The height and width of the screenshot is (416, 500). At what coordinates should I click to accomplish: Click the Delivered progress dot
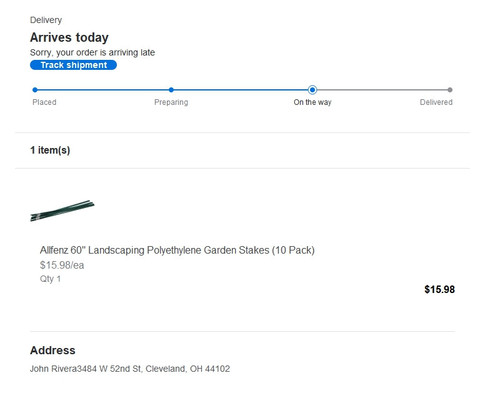450,90
